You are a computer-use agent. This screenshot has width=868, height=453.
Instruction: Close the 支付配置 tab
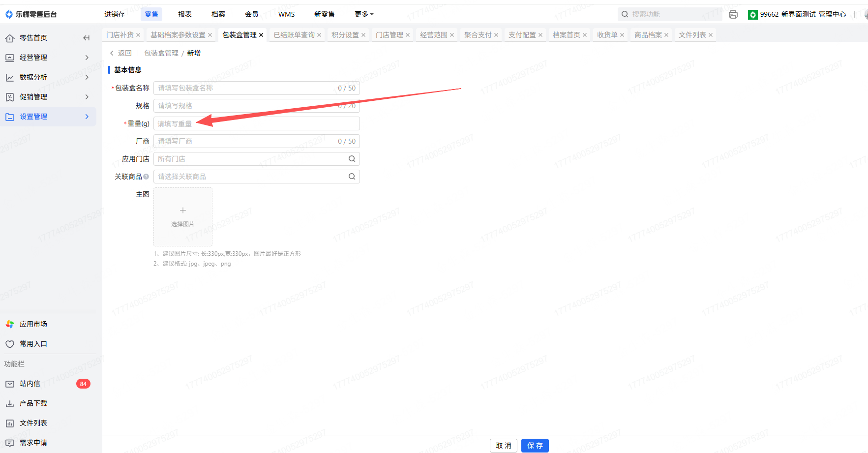coord(540,35)
